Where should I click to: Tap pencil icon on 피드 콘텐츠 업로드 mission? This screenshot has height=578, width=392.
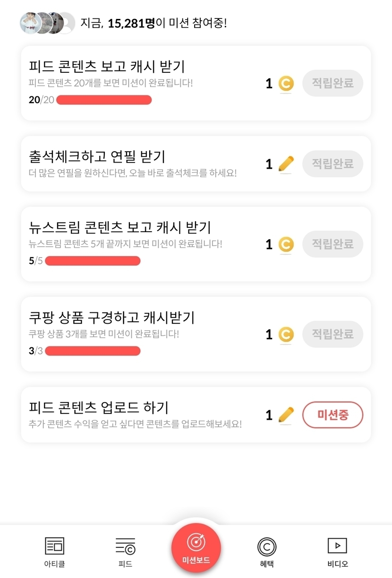tap(286, 415)
